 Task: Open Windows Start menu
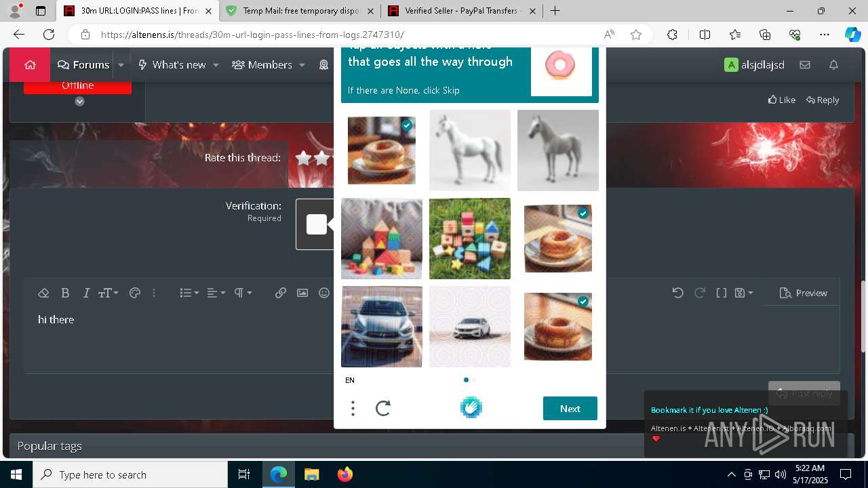pyautogui.click(x=16, y=474)
